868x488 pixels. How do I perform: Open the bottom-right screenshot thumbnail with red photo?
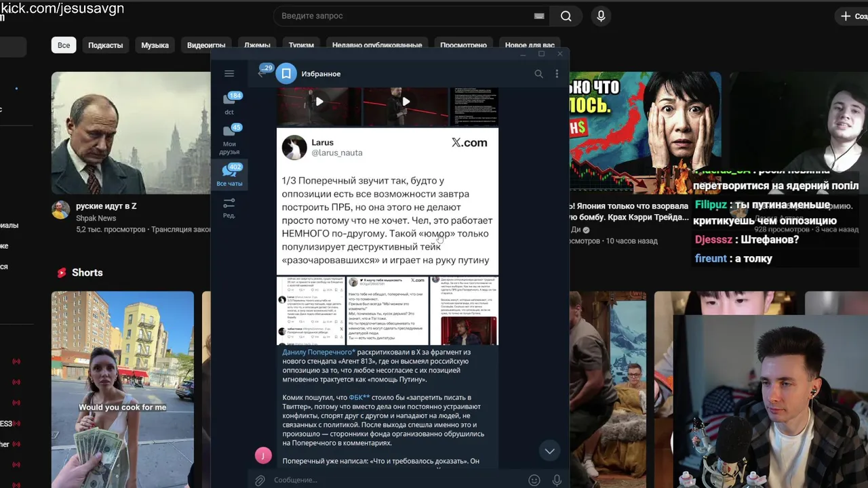465,310
